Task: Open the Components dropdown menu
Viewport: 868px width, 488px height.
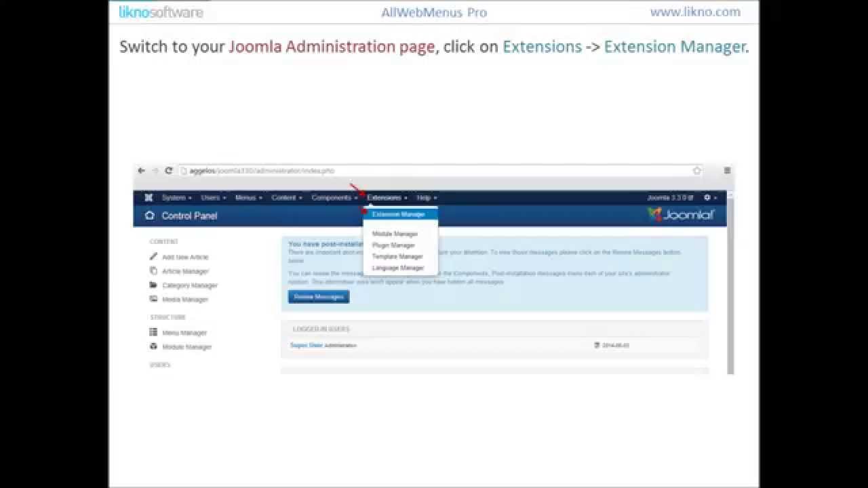Action: [x=334, y=198]
